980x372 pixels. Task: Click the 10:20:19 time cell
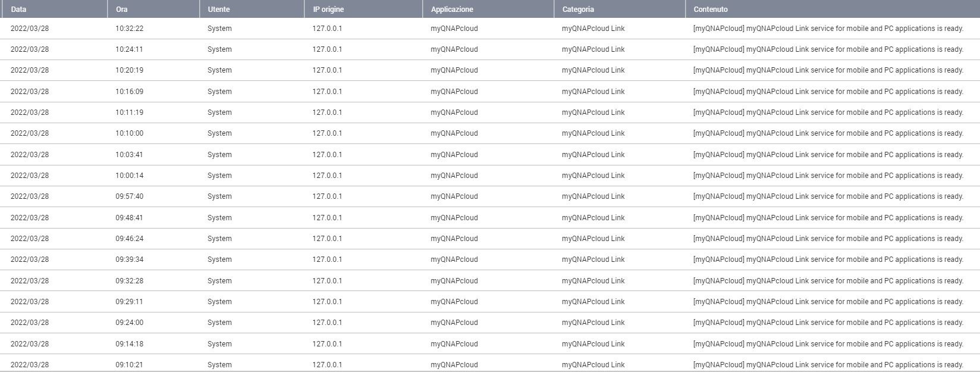pyautogui.click(x=129, y=70)
